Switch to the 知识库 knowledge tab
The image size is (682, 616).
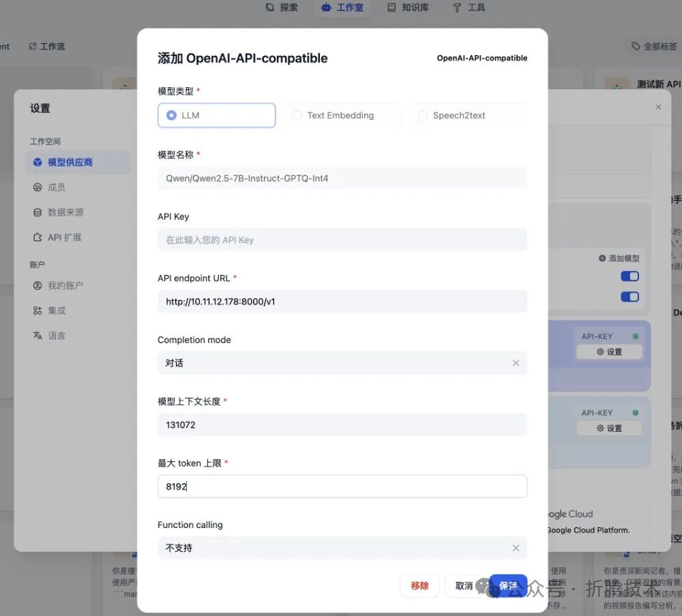coord(408,8)
